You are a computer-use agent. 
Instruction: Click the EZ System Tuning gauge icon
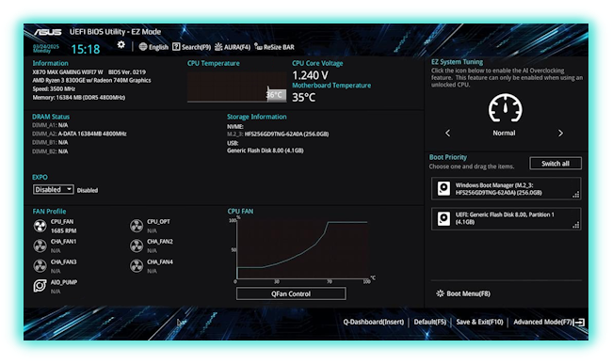[505, 108]
